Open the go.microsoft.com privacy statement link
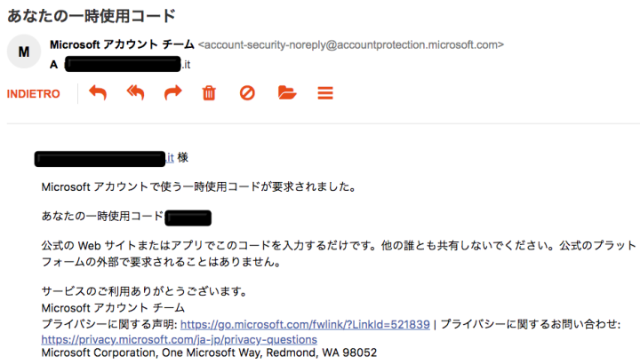640x364 pixels. (x=305, y=325)
